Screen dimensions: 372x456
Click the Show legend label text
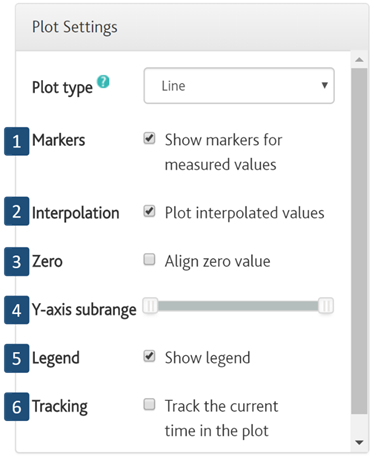(x=207, y=358)
